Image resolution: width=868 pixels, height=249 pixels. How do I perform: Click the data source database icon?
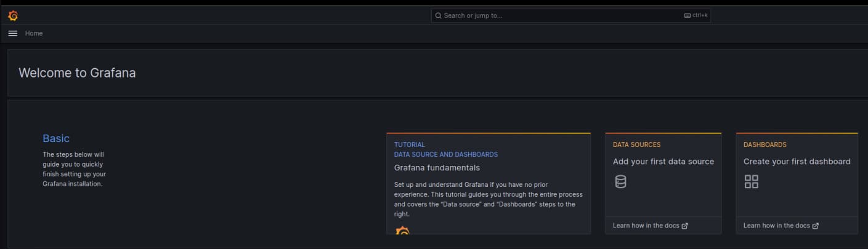coord(620,181)
